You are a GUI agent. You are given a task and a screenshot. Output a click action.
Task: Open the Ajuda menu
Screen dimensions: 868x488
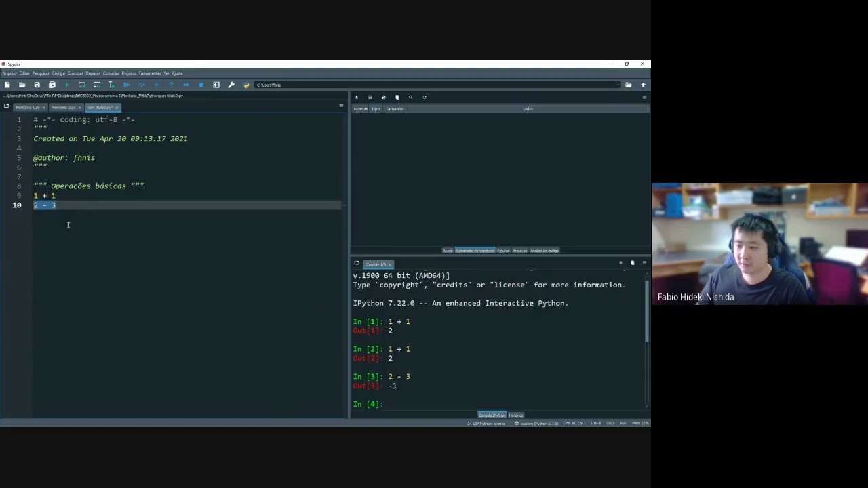177,73
